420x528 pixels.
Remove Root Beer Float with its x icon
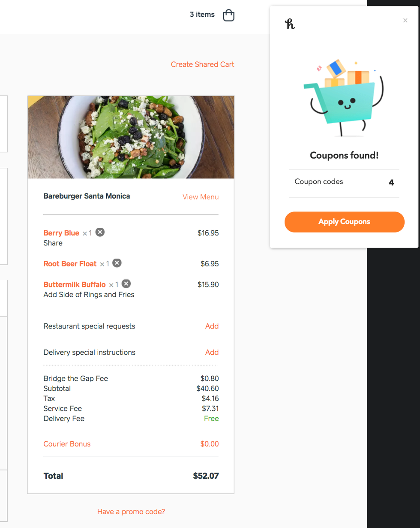pos(117,263)
